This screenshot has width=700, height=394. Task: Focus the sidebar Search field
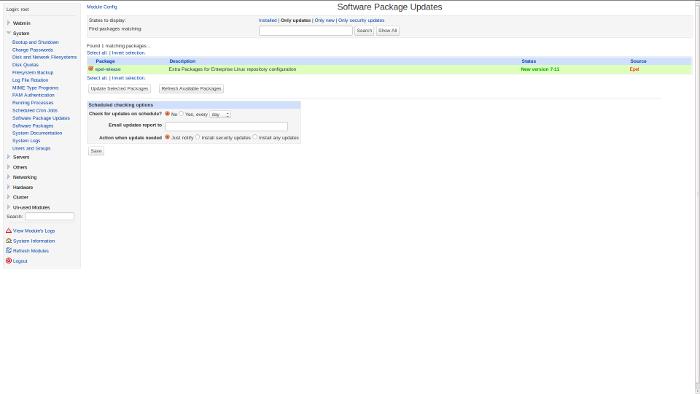pyautogui.click(x=50, y=216)
